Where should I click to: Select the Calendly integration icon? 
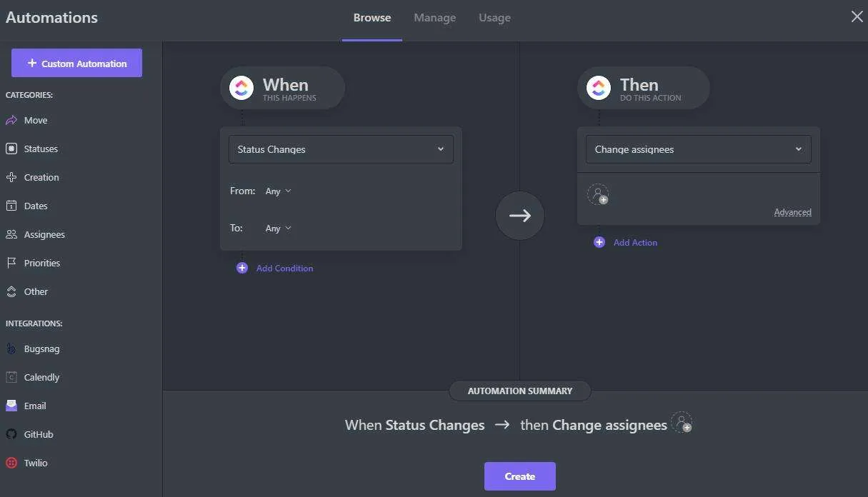click(x=11, y=377)
